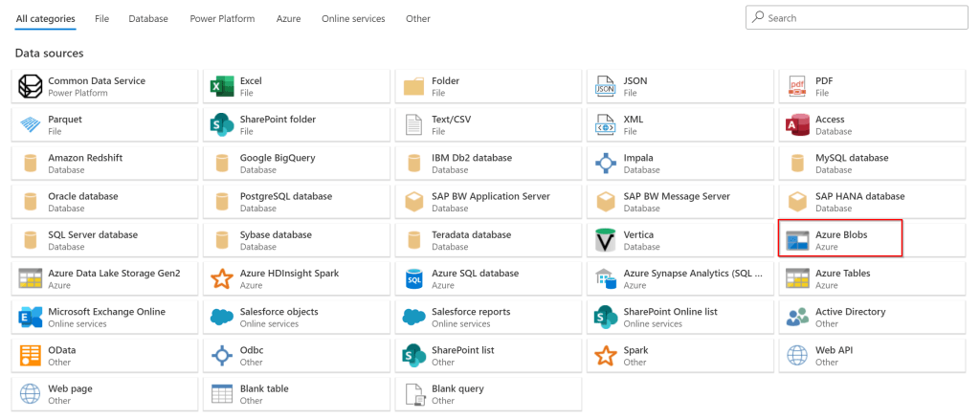Select the Power Platform tab
This screenshot has height=419, width=980.
tap(222, 19)
